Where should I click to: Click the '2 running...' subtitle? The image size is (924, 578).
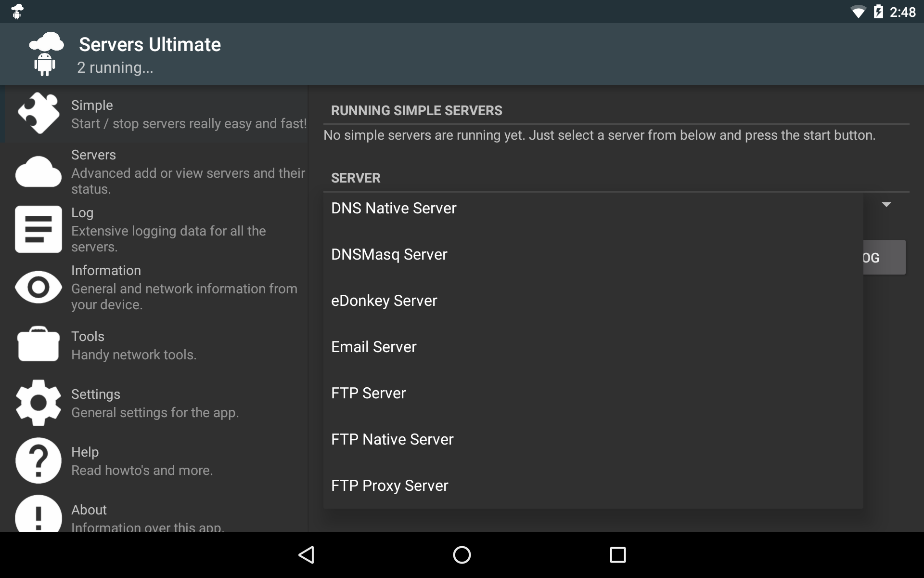click(115, 67)
